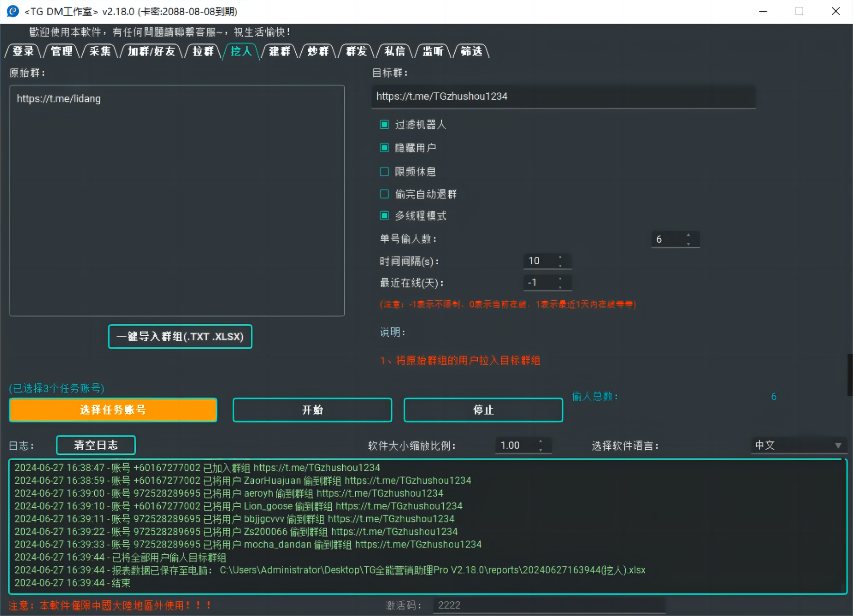Click the orange 选择任务账号 button
Screen dimensions: 853x616
pyautogui.click(x=113, y=410)
